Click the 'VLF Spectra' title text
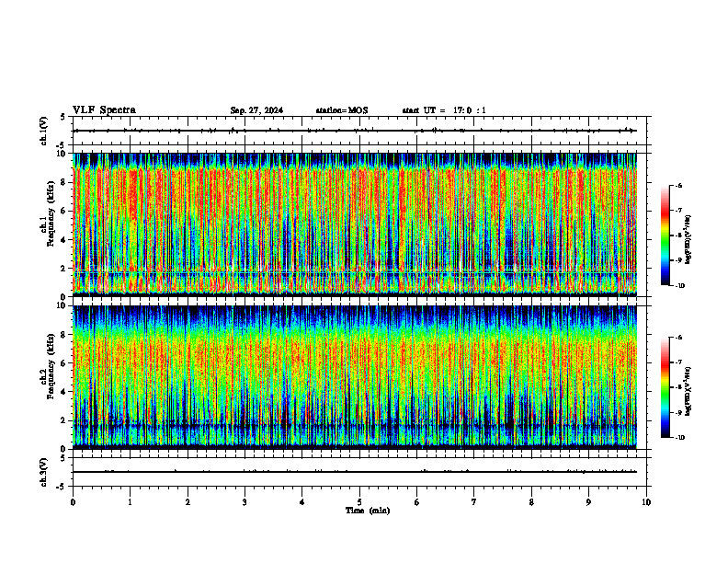Image resolution: width=728 pixels, height=563 pixels. (104, 110)
